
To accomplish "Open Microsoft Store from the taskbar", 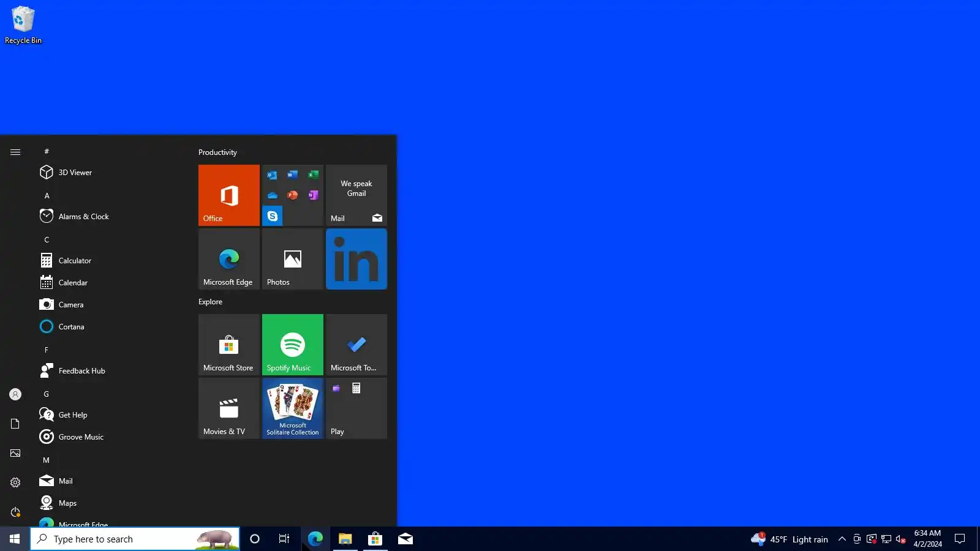I will pyautogui.click(x=375, y=539).
